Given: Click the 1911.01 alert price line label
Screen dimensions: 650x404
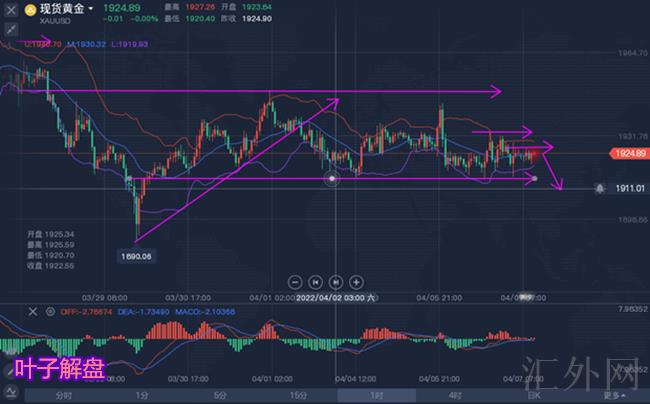Looking at the screenshot, I should click(626, 187).
